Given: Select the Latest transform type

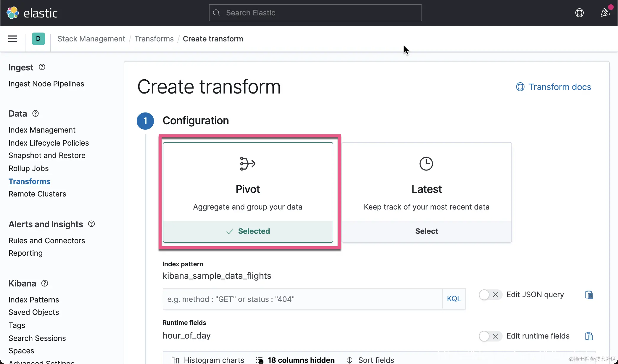Looking at the screenshot, I should [426, 231].
